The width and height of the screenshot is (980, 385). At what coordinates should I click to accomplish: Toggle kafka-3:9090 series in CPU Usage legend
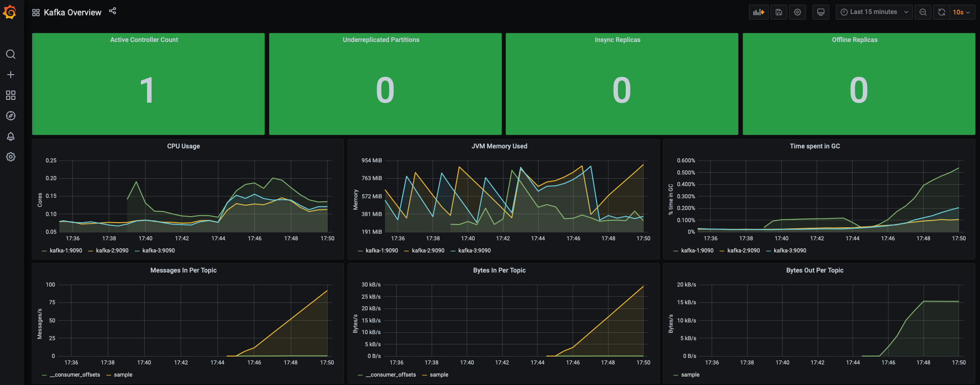coord(158,251)
